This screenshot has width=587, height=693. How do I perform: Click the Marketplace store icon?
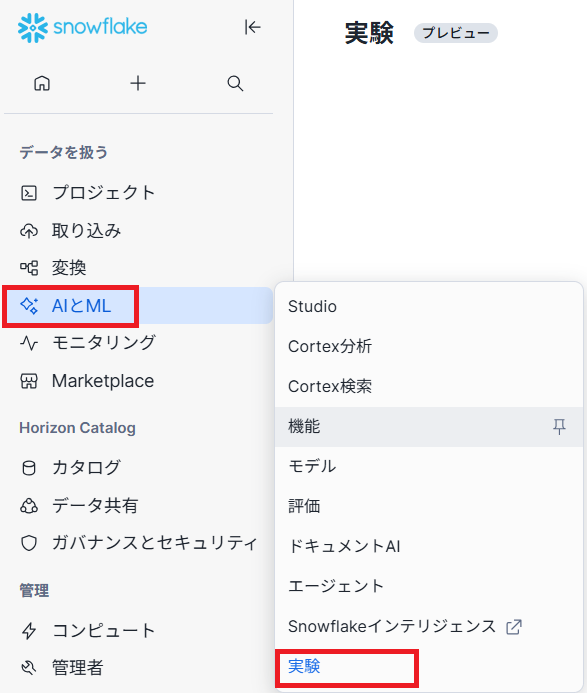pyautogui.click(x=29, y=381)
